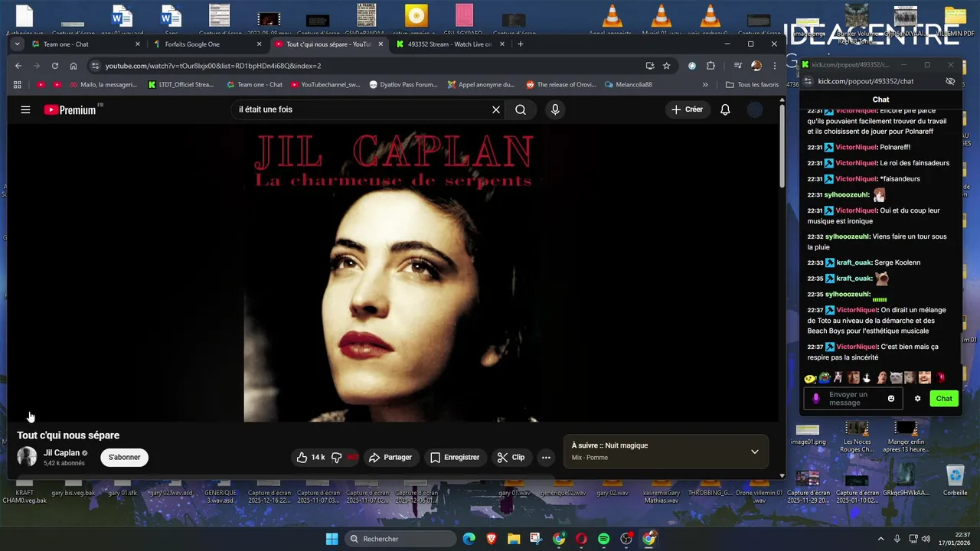
Task: Open Spotify from the taskbar
Action: (604, 539)
